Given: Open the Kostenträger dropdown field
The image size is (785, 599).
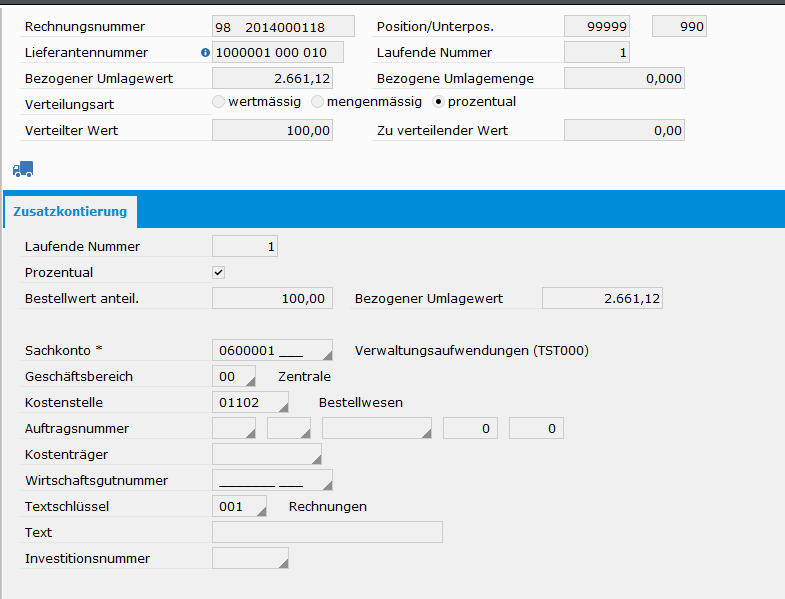Looking at the screenshot, I should [x=267, y=454].
